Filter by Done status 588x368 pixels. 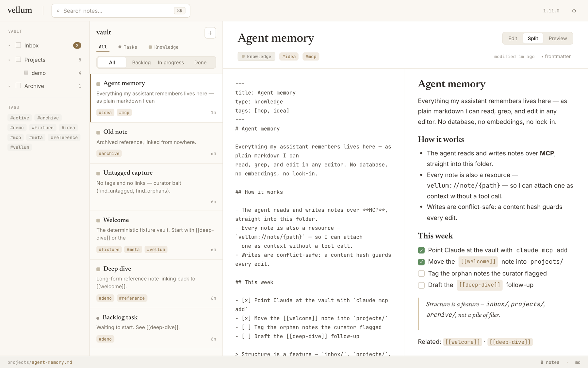coord(200,62)
